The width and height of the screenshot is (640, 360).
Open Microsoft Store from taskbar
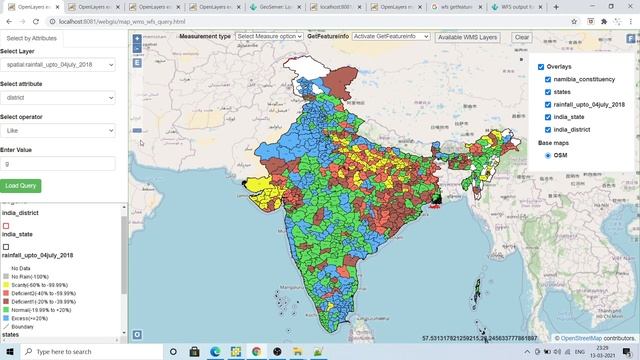click(x=194, y=351)
